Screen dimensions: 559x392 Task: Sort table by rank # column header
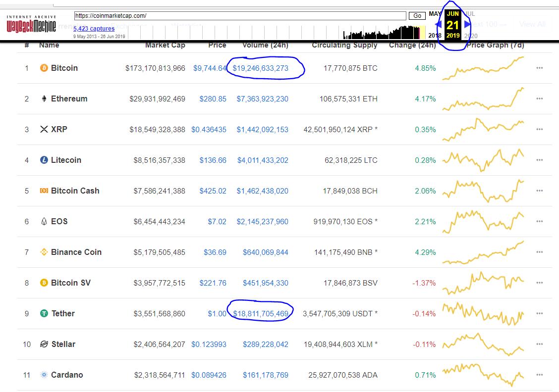point(27,45)
